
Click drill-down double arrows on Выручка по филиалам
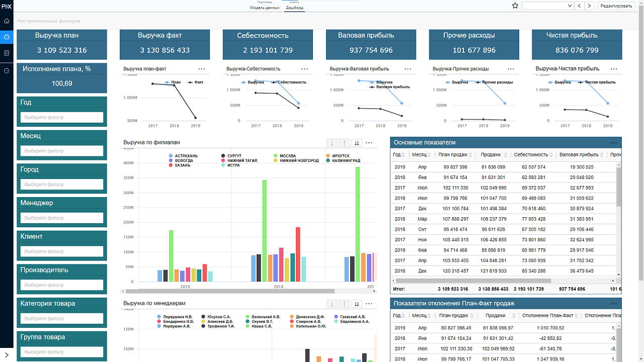[357, 143]
